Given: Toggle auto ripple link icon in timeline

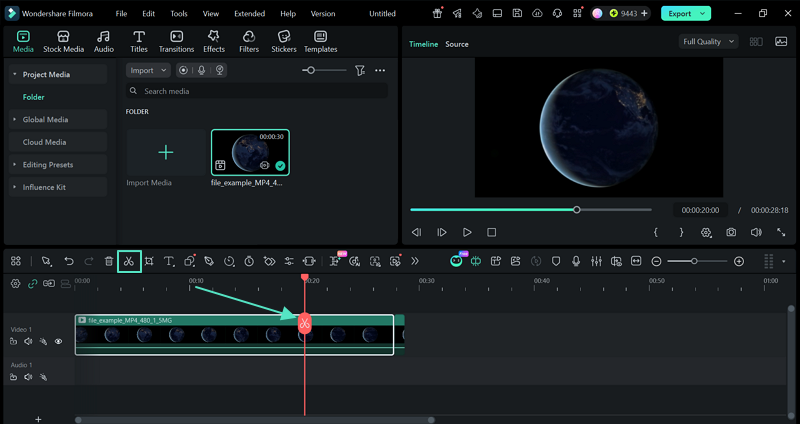Looking at the screenshot, I should [x=32, y=284].
